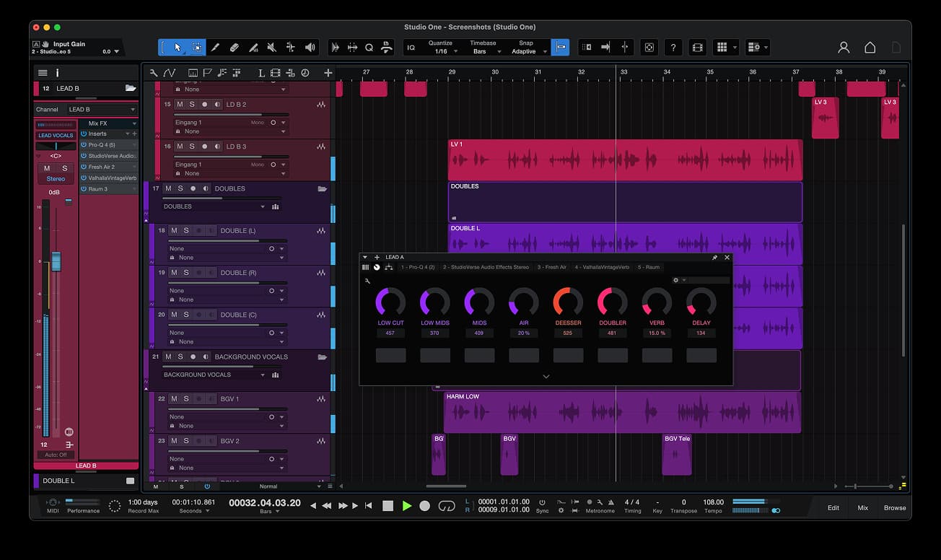This screenshot has height=560, width=941.
Task: Open the Channel LEAD B dropdown
Action: pyautogui.click(x=101, y=110)
